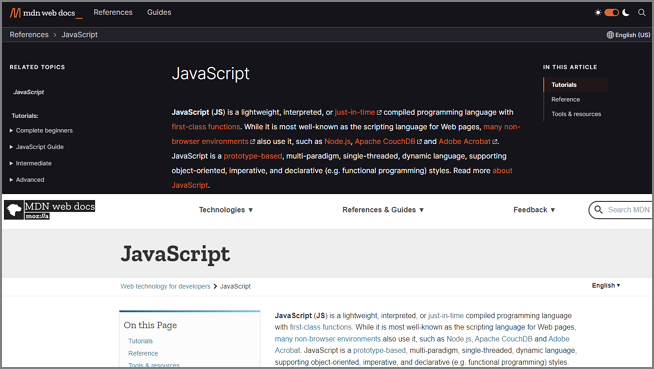Jump to Tools & resources in In This Article
Screen dimensions: 654x369
576,114
